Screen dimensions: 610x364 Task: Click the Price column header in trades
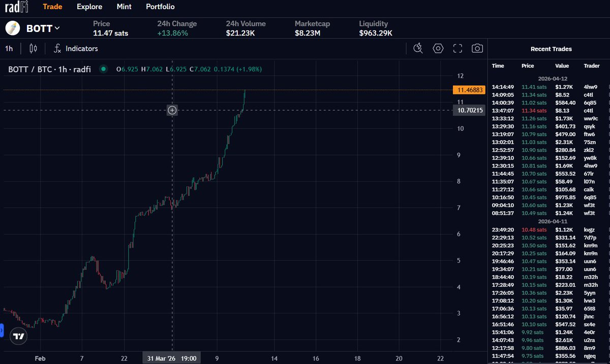(528, 66)
